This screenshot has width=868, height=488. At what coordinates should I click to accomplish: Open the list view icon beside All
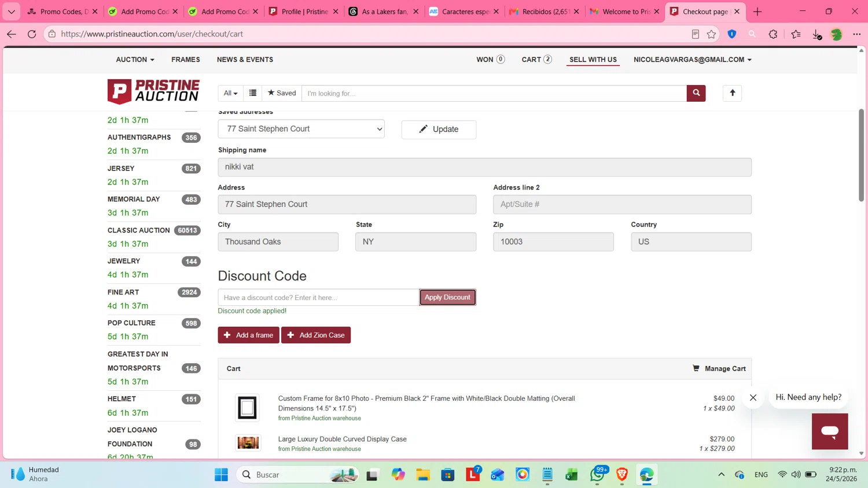click(x=253, y=93)
